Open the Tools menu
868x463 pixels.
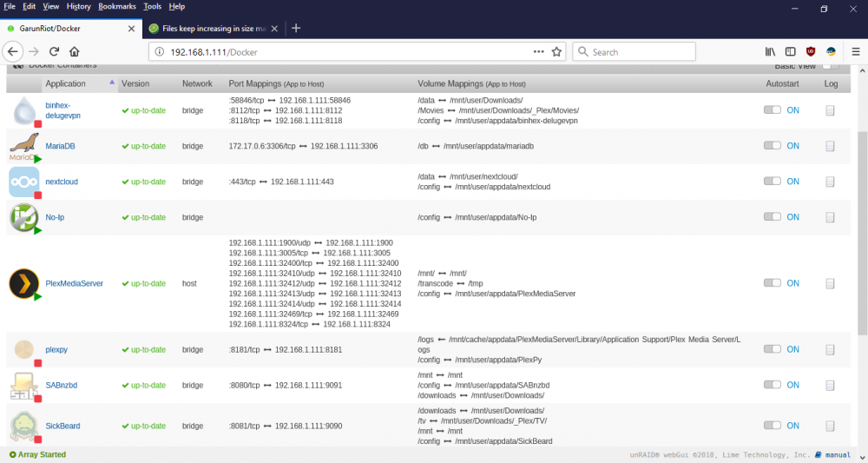tap(152, 7)
